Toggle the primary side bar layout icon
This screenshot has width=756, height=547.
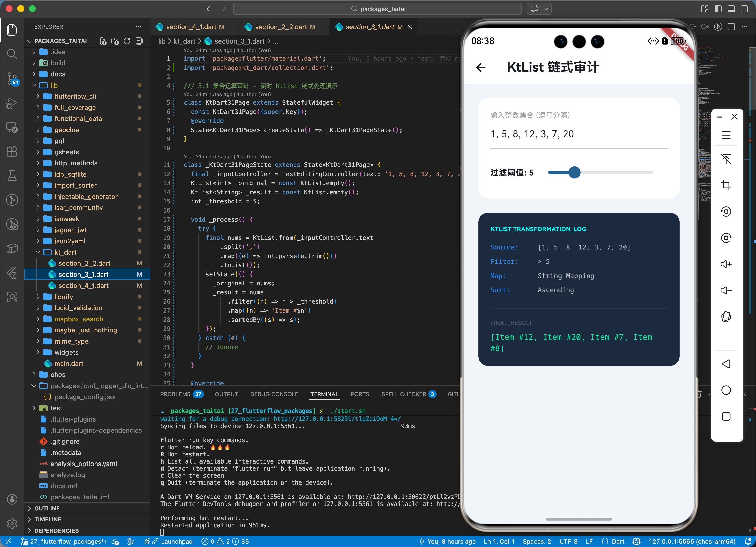[718, 9]
